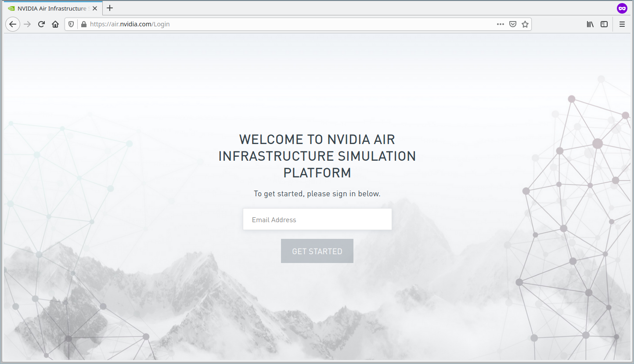Open the tracking protection shield panel
634x364 pixels.
pyautogui.click(x=72, y=24)
